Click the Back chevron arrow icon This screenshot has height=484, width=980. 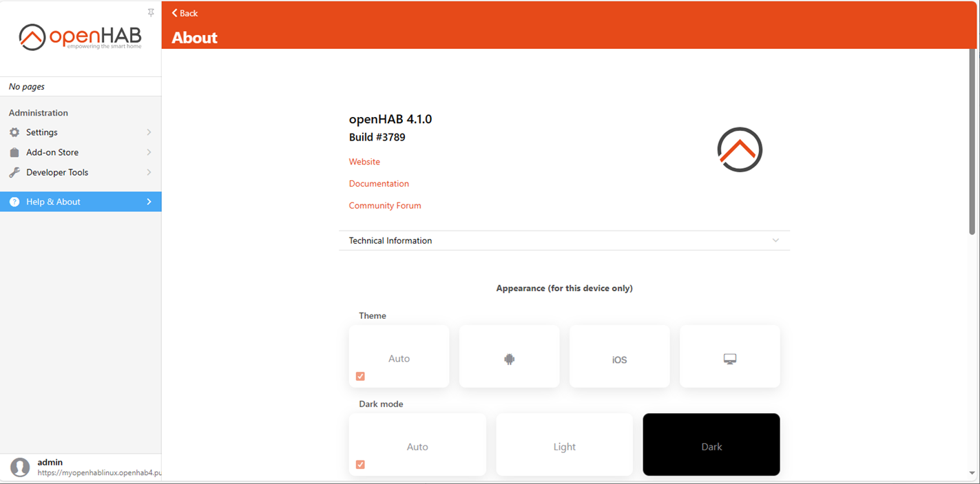[175, 13]
